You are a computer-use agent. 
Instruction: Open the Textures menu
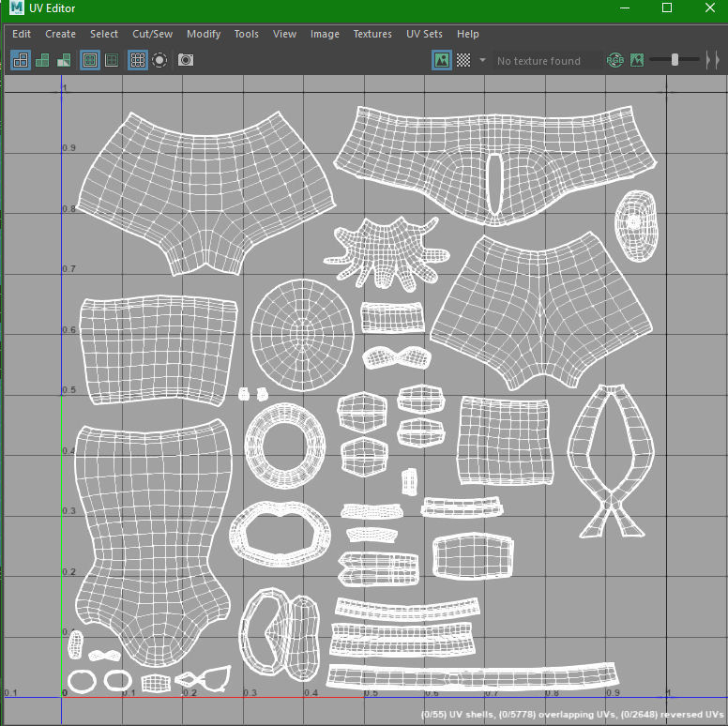click(x=372, y=34)
